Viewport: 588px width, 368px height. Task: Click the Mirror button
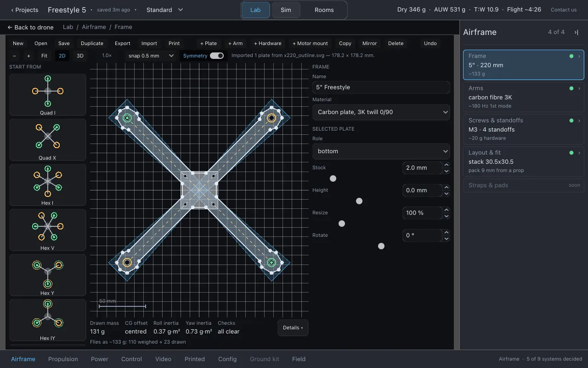pos(369,43)
